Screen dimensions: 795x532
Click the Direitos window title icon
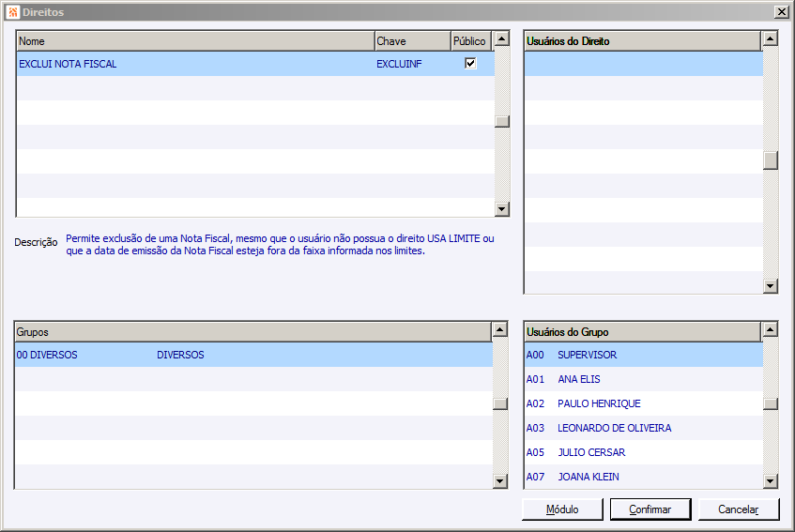(13, 11)
